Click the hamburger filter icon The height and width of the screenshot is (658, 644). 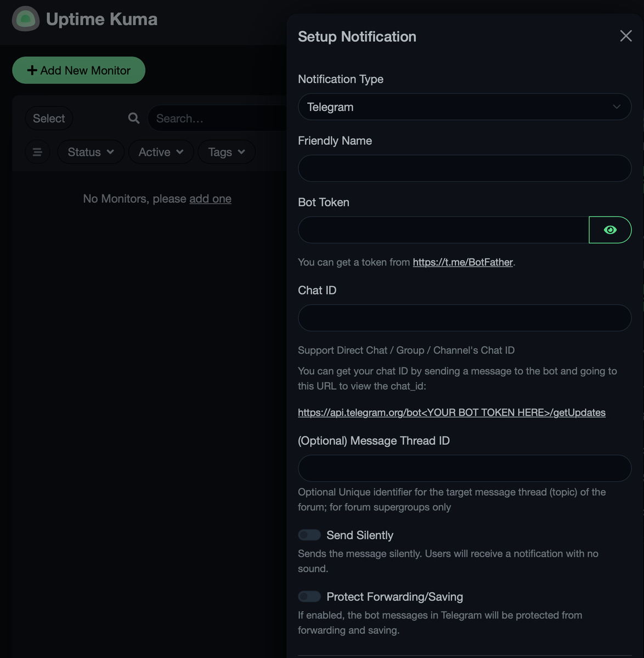(37, 152)
